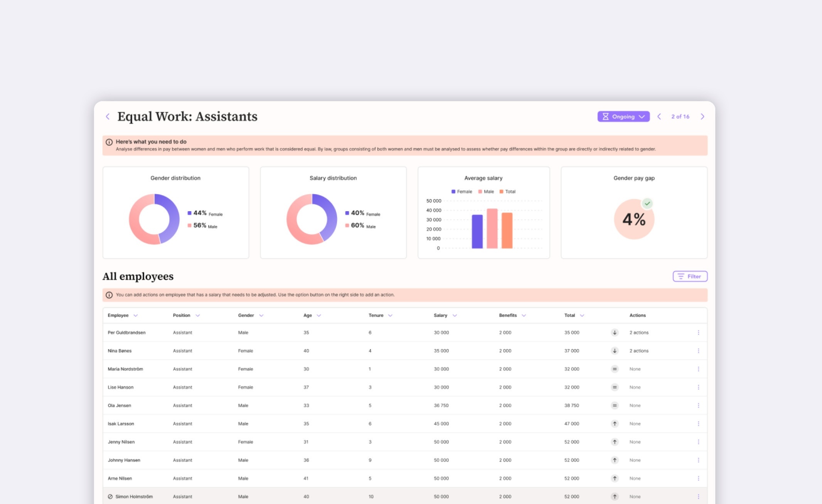Image resolution: width=822 pixels, height=504 pixels.
Task: Click the Filter button
Action: (x=690, y=276)
